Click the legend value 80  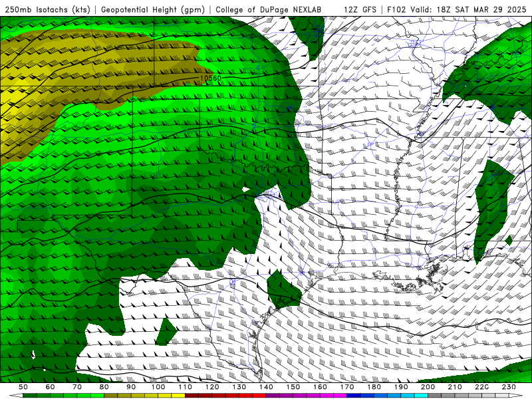104,387
